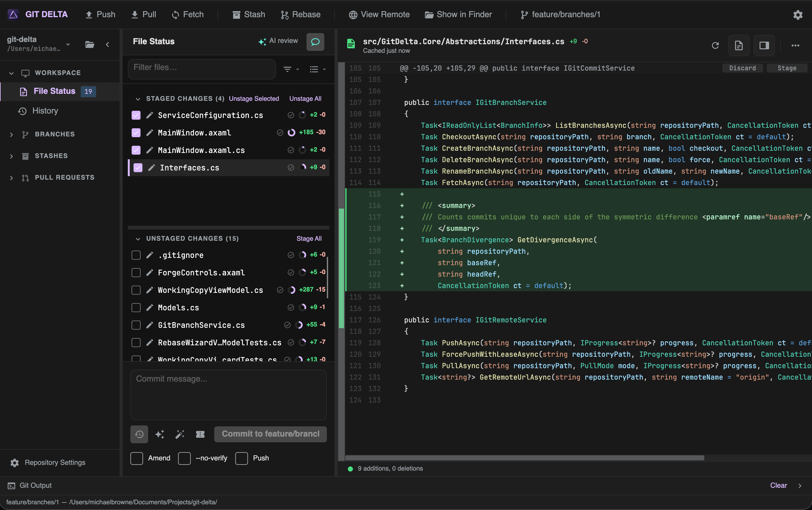Click the Stage All link
Screen dimensions: 812x510
[x=309, y=239]
